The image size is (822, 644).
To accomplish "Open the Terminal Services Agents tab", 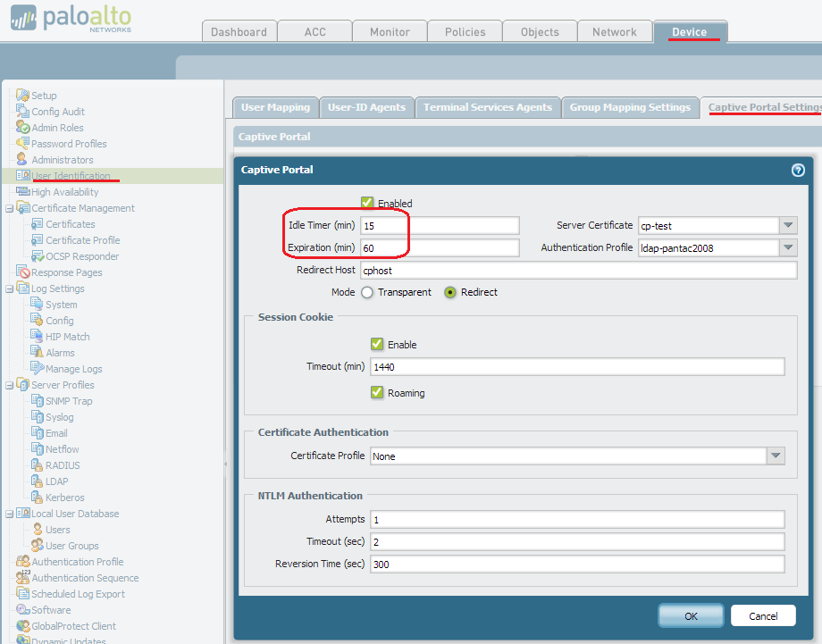I will pyautogui.click(x=488, y=107).
